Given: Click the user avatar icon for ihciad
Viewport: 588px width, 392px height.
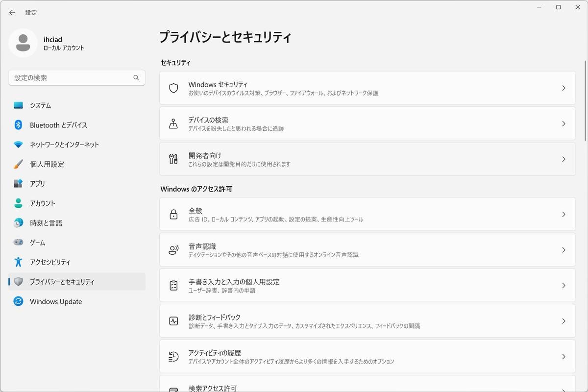Looking at the screenshot, I should (x=23, y=43).
